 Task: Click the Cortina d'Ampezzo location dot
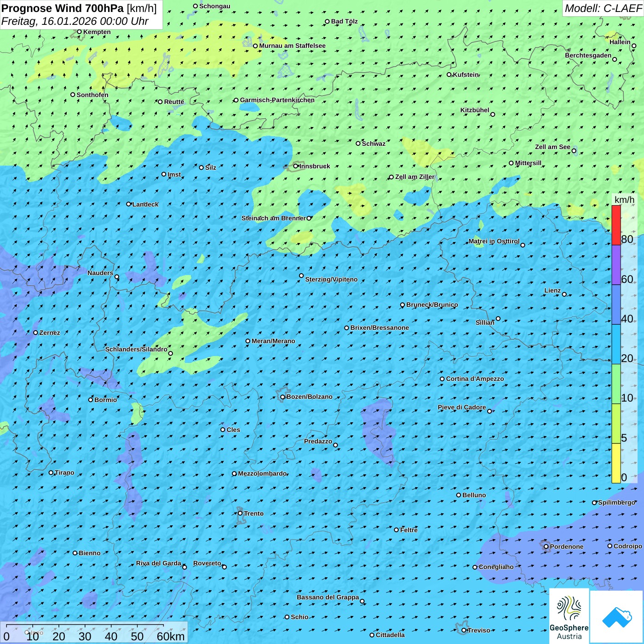tap(442, 379)
